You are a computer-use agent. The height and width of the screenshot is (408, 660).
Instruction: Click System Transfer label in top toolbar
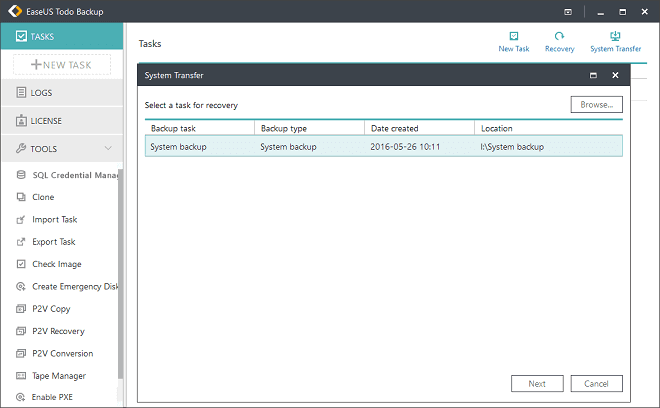click(x=615, y=49)
